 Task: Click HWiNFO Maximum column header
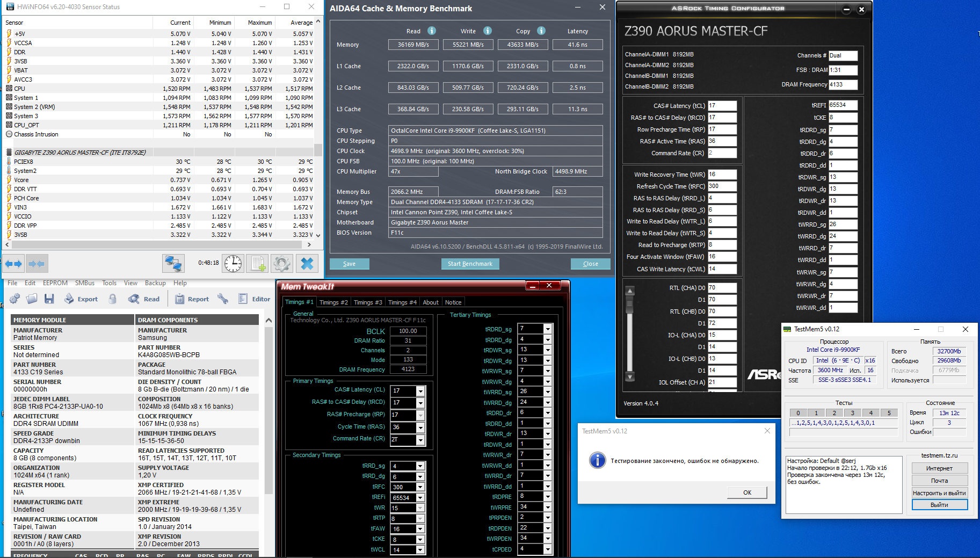click(255, 23)
